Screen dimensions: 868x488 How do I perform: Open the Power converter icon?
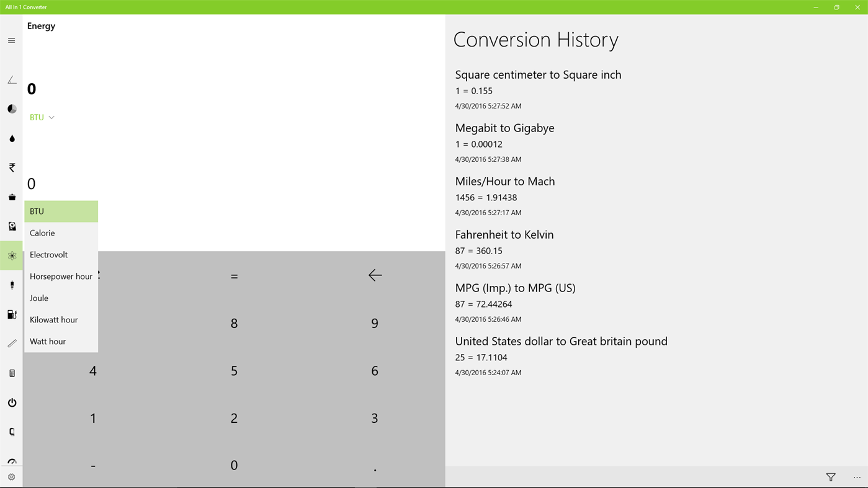[x=11, y=402]
